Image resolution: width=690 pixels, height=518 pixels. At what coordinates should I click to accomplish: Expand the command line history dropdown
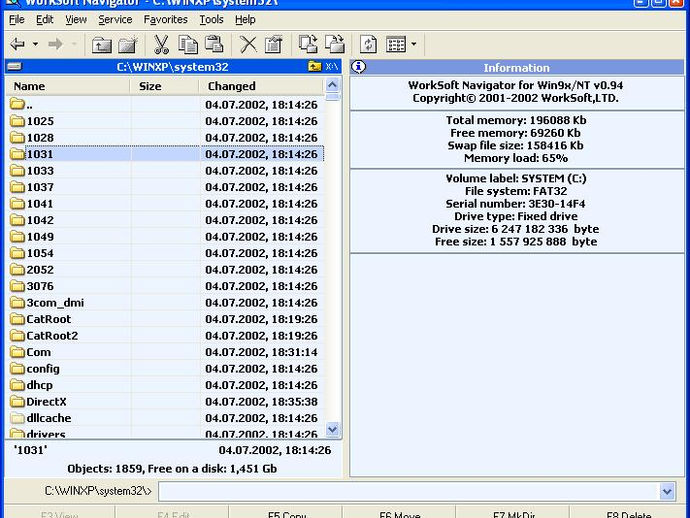click(x=667, y=491)
